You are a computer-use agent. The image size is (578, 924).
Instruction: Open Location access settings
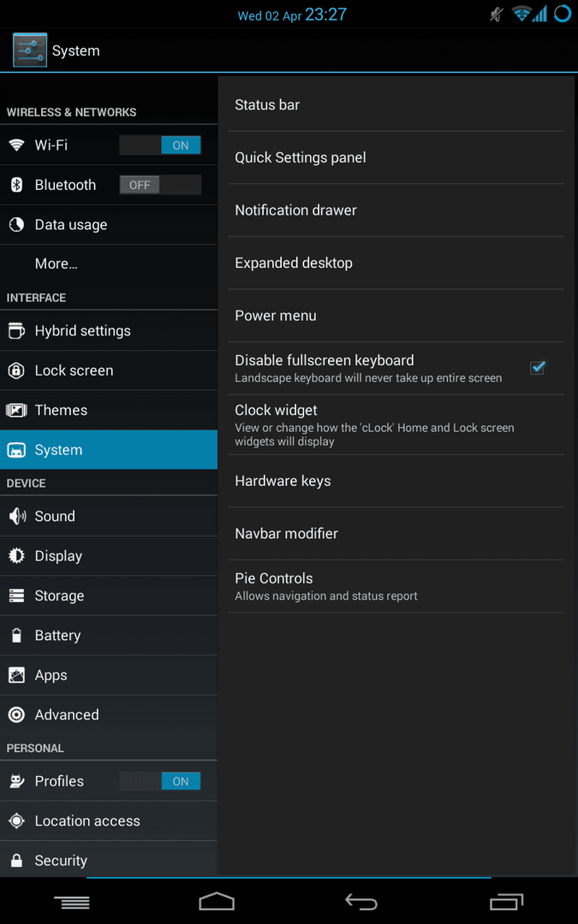109,820
